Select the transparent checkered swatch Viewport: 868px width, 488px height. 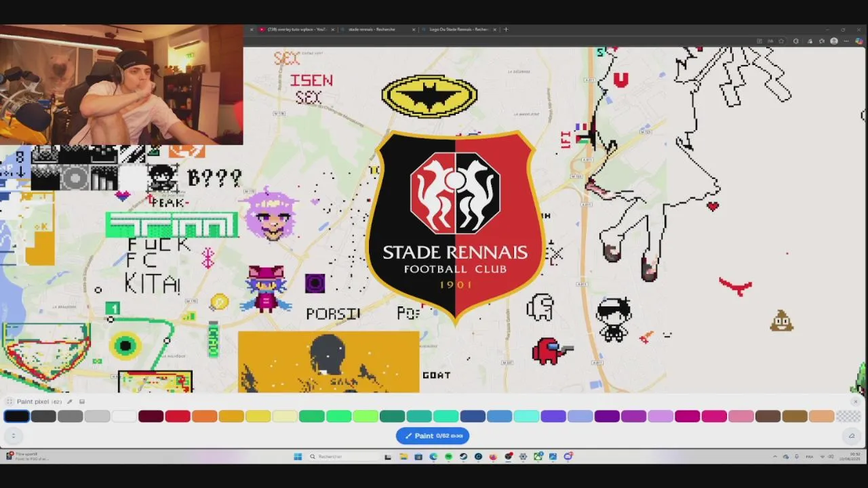[848, 416]
